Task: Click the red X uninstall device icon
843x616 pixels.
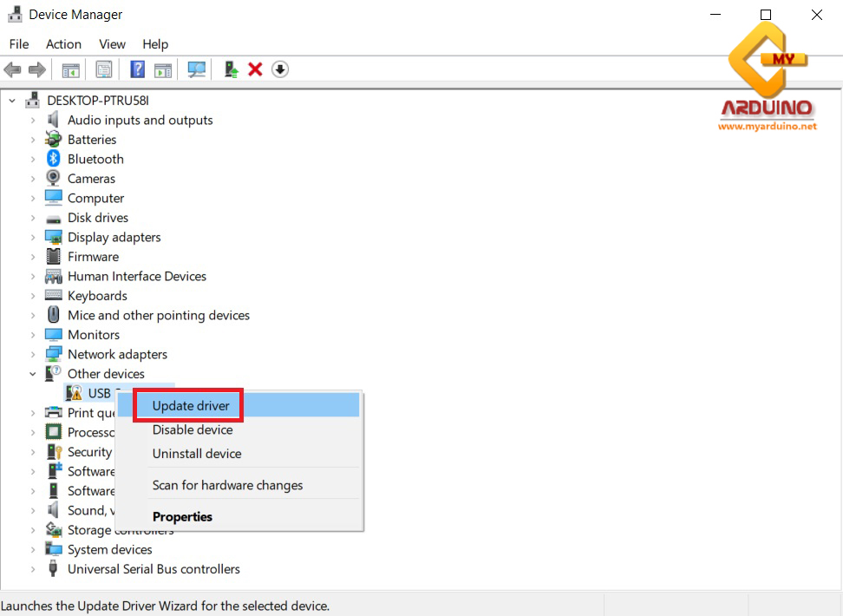Action: (255, 69)
